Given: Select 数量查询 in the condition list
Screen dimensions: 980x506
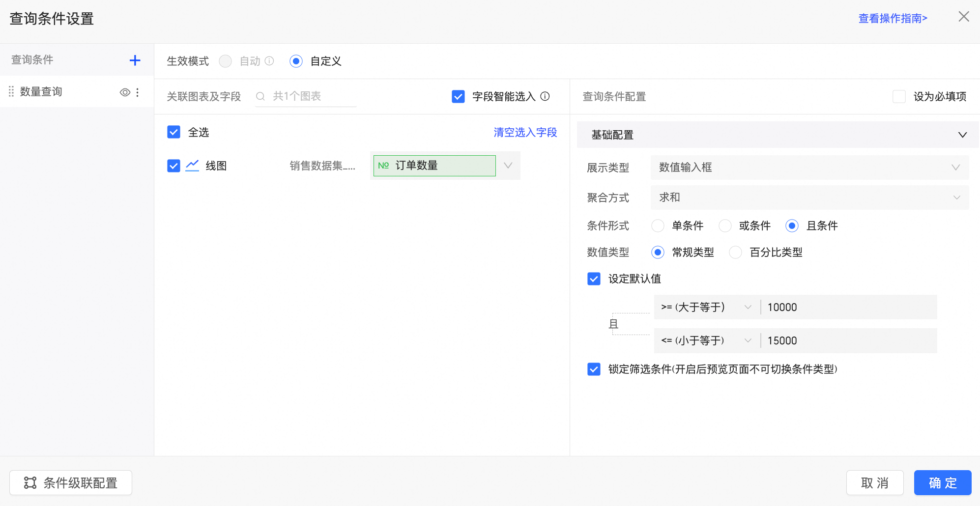Looking at the screenshot, I should click(41, 92).
